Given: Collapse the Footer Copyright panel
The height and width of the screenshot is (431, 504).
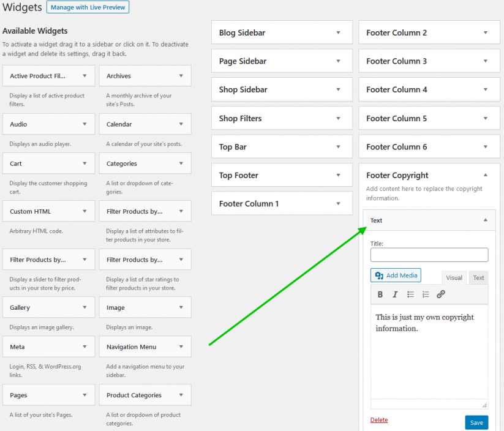Looking at the screenshot, I should click(x=486, y=175).
